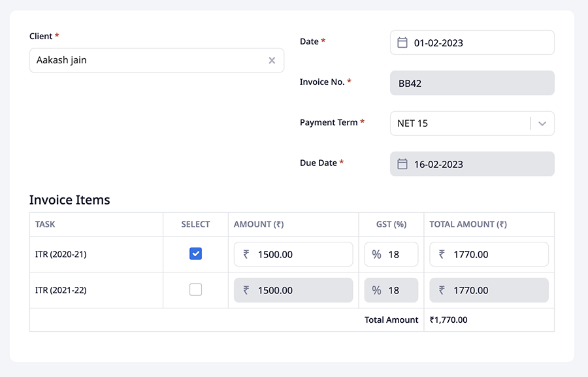Viewport: 588px width, 377px height.
Task: Clear the Aakash jain client selection
Action: click(272, 61)
